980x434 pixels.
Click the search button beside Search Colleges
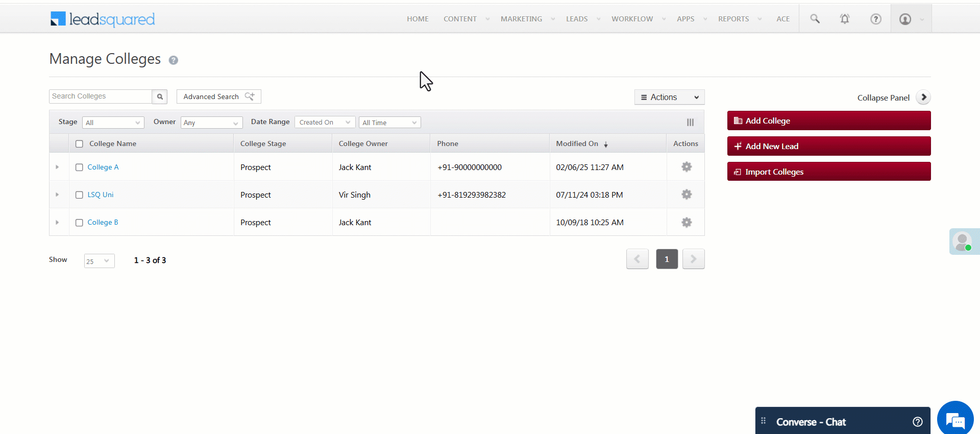160,97
